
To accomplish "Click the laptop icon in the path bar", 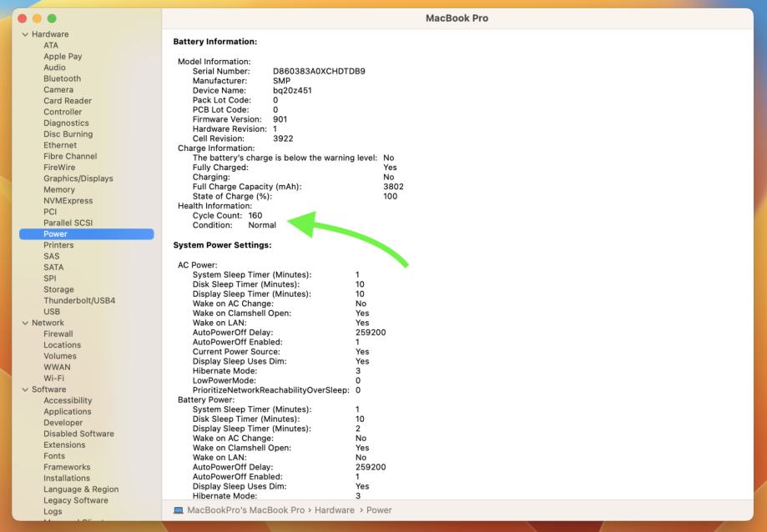I will coord(179,510).
